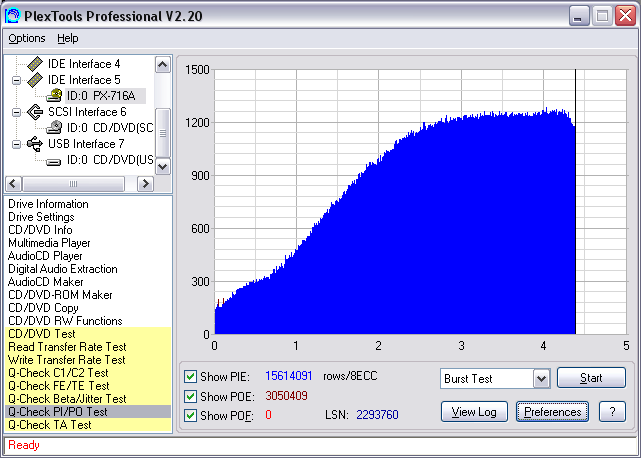This screenshot has height=458, width=641.
Task: Click the SCSI Interface 6 icon
Action: [35, 112]
